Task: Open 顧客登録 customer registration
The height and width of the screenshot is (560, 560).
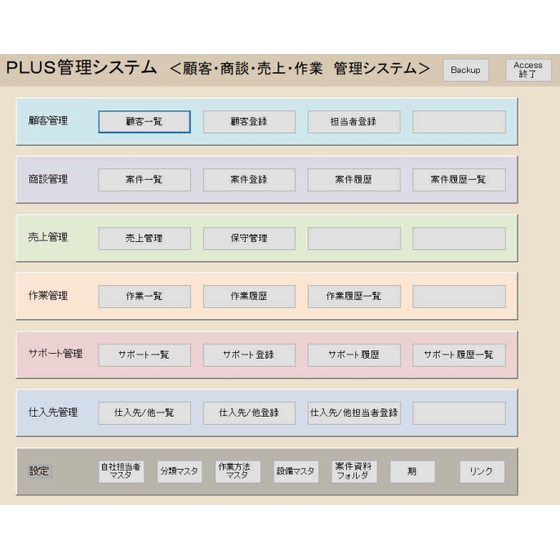Action: (249, 122)
